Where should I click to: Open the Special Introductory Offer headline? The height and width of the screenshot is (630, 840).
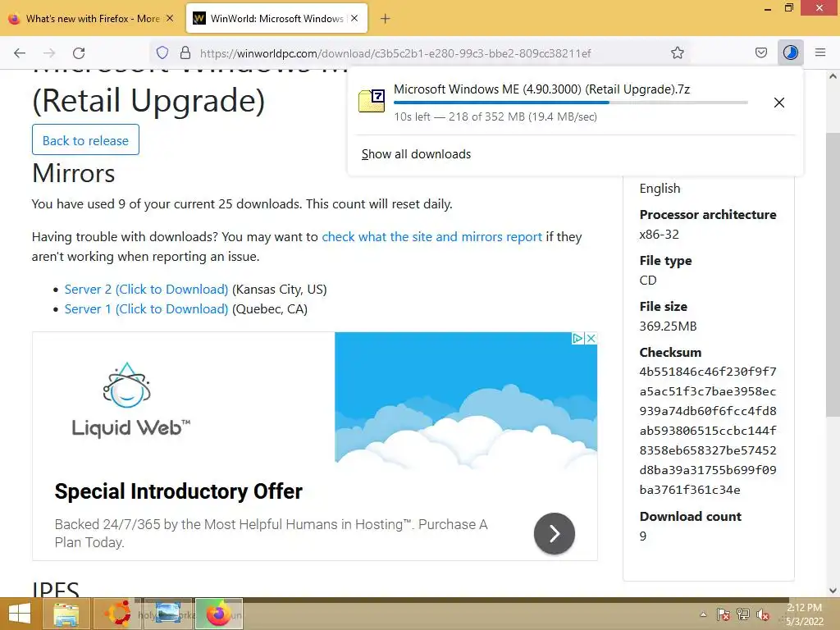[x=178, y=491]
